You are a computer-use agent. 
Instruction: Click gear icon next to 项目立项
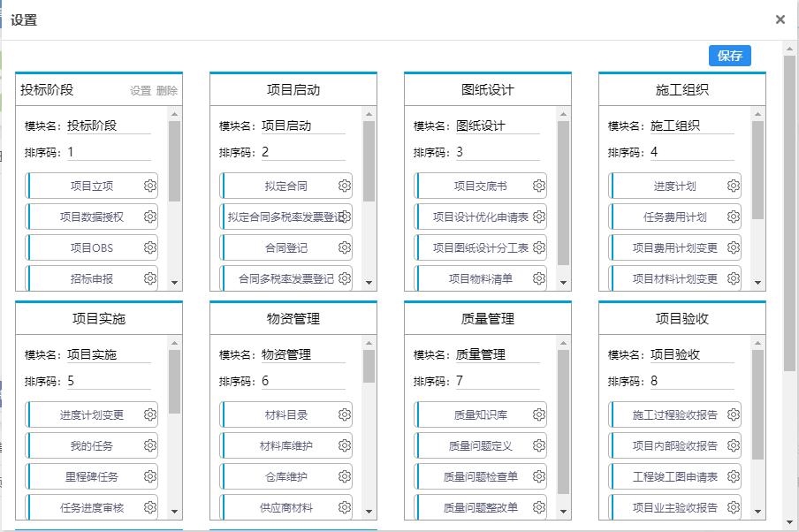[x=150, y=186]
